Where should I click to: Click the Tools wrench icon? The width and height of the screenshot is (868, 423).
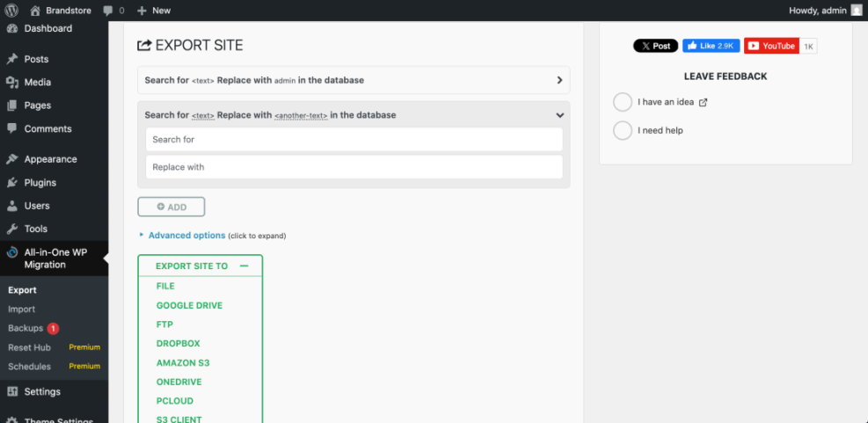tap(12, 229)
